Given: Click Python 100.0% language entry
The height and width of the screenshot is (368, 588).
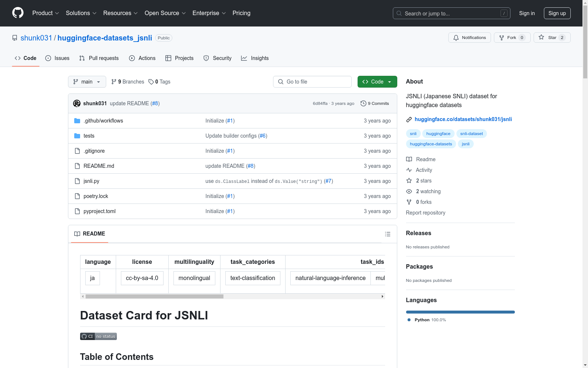Looking at the screenshot, I should [x=427, y=320].
